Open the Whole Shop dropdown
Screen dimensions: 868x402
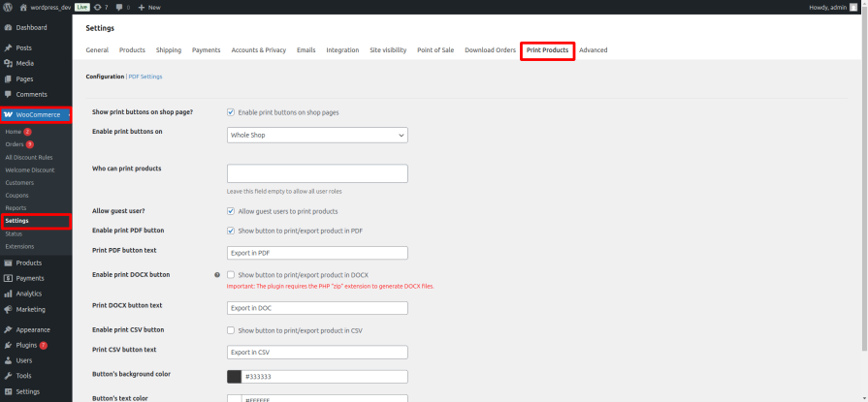317,135
